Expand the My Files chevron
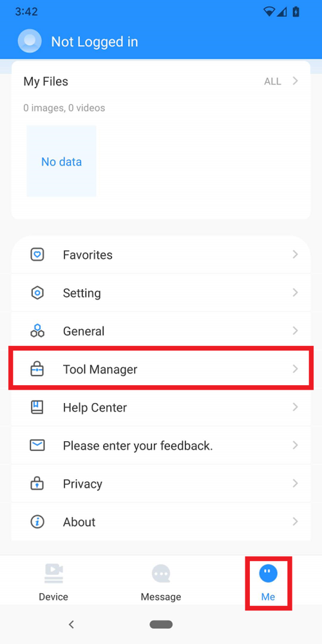The image size is (322, 644). (295, 81)
